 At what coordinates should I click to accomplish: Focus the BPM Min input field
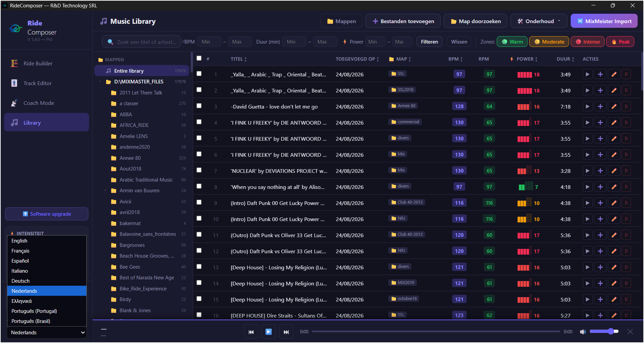pyautogui.click(x=209, y=42)
